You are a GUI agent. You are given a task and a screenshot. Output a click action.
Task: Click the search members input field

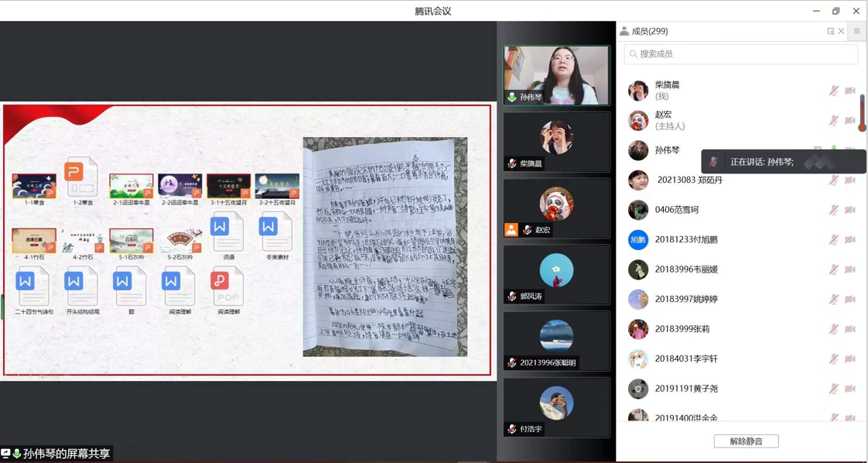coord(740,54)
